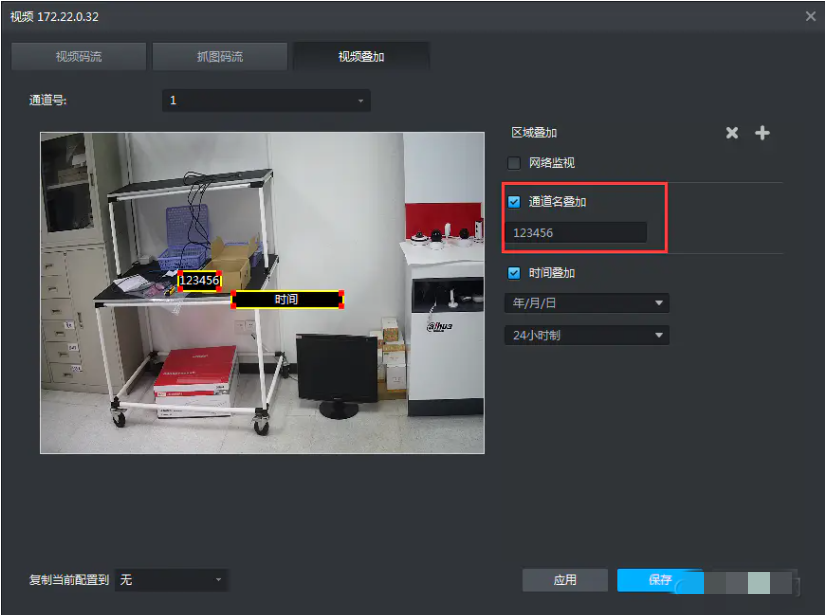Select the 时间 time overlay box in preview
This screenshot has height=615, width=825.
coord(287,298)
